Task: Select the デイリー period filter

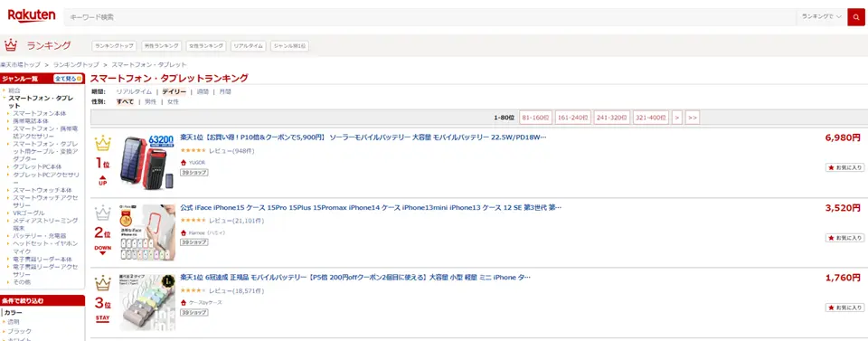Action: (x=174, y=92)
